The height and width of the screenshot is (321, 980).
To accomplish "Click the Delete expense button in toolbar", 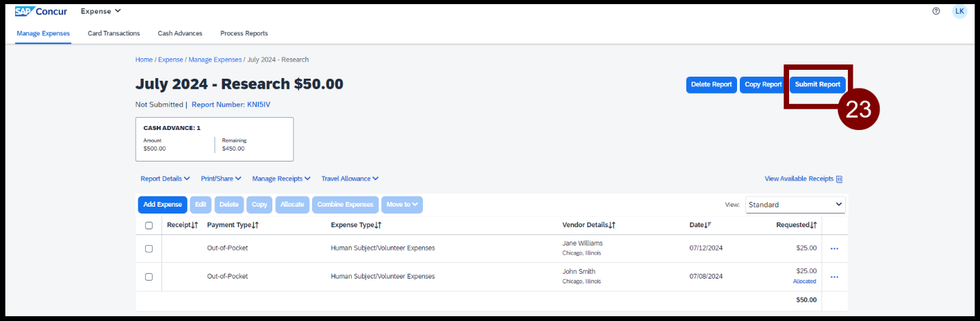I will point(229,205).
